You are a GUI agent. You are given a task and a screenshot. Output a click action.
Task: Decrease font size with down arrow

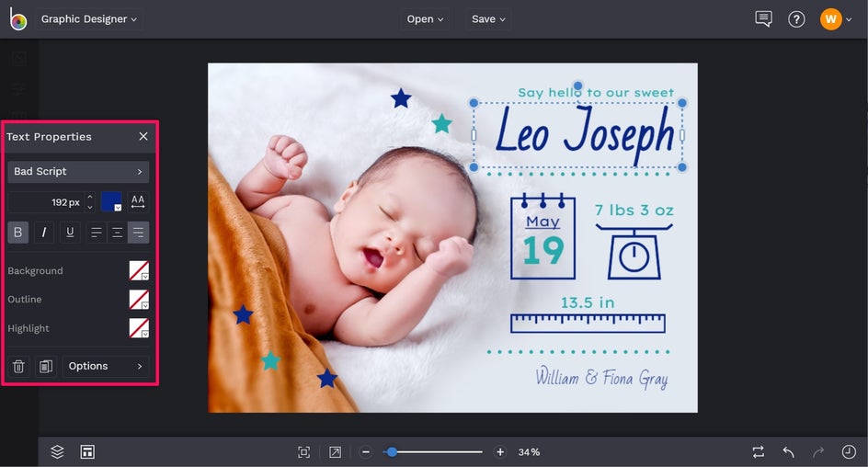[x=90, y=208]
